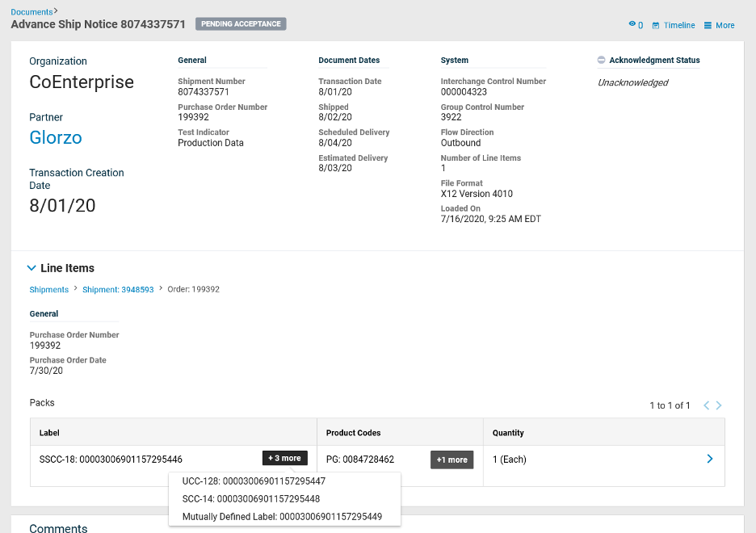
Task: Click Scheduled Delivery date 8/04/20
Action: (x=335, y=143)
